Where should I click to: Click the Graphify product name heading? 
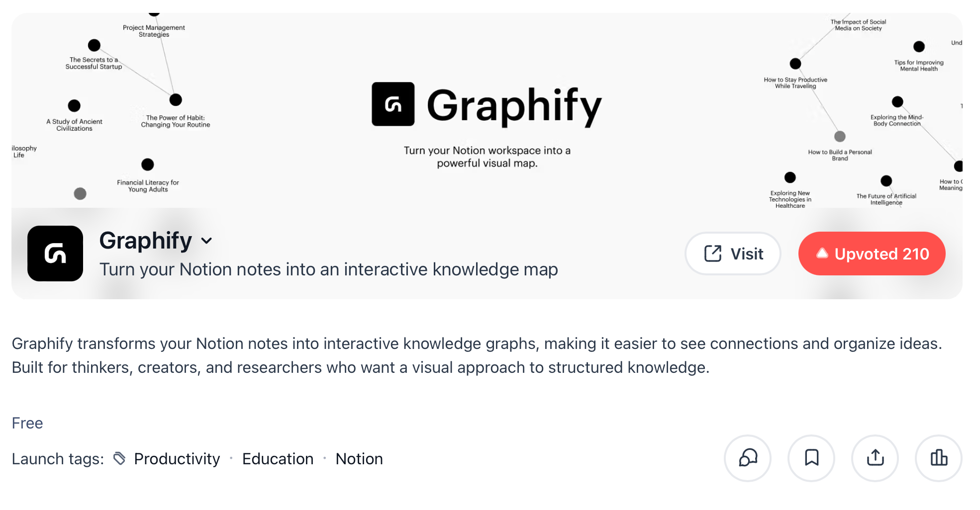coord(145,241)
